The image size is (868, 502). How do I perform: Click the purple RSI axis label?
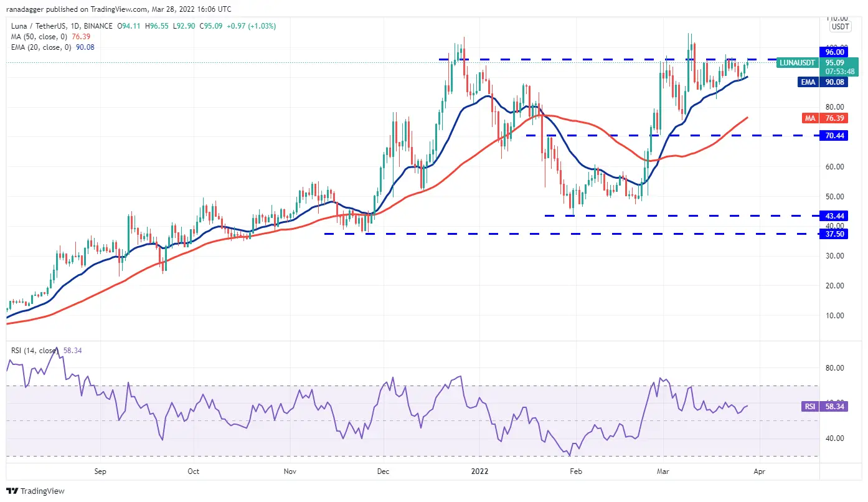point(809,406)
